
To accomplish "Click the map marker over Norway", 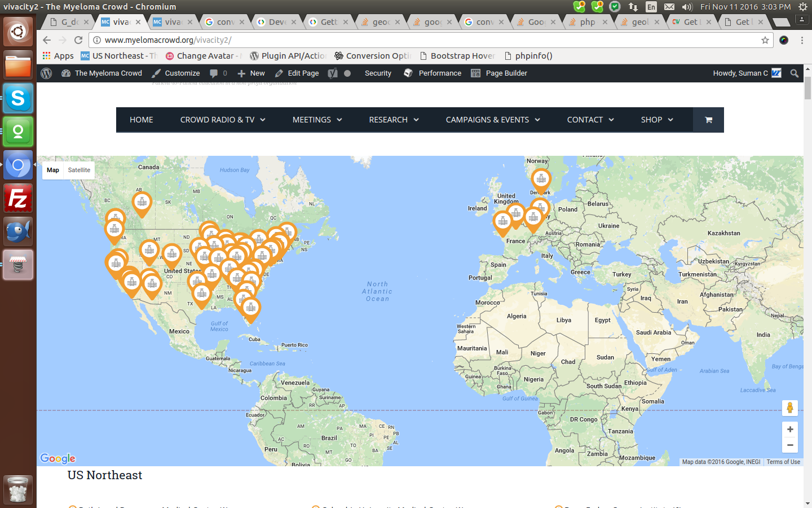I will coord(541,181).
